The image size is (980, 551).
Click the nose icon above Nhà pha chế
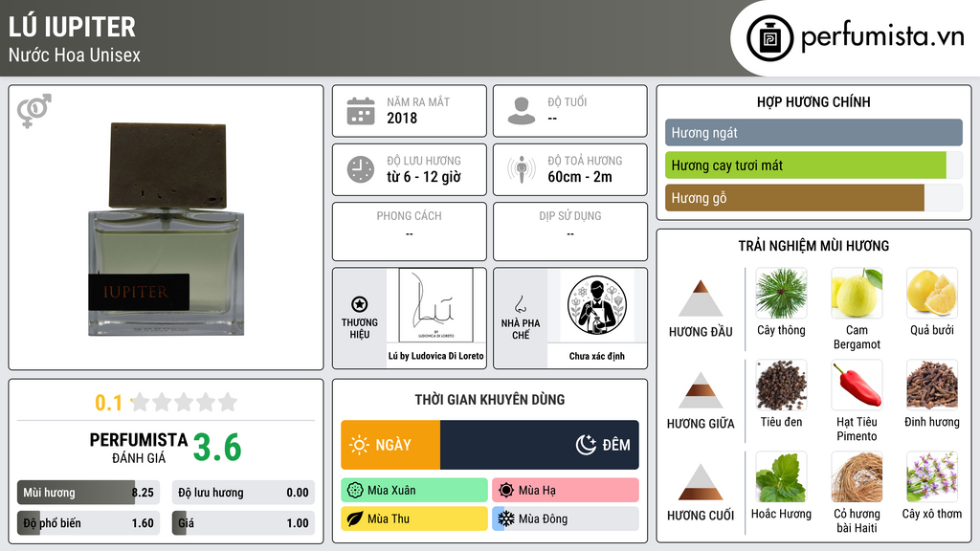(x=520, y=304)
